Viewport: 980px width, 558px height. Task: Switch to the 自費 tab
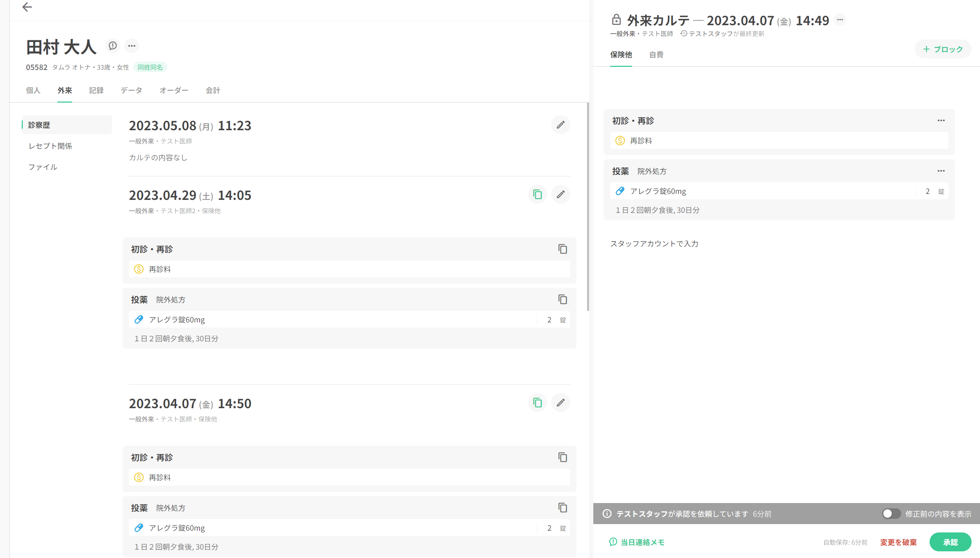tap(656, 55)
